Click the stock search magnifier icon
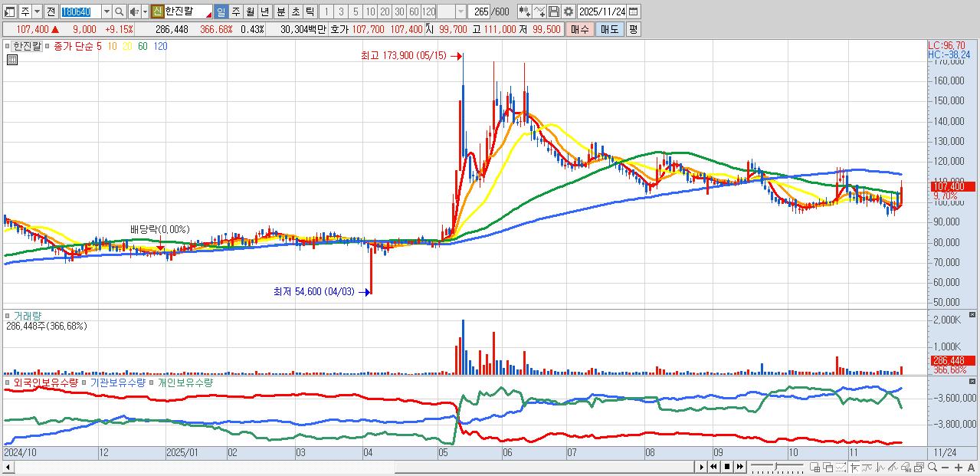The width and height of the screenshot is (980, 476). coord(120,11)
